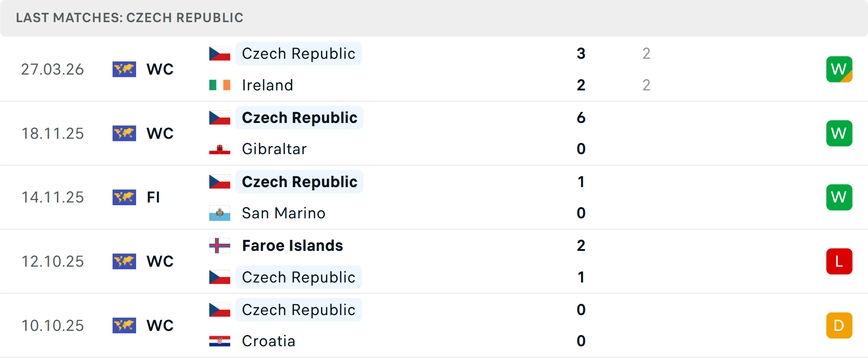Click the WC label of the 10.10.25 match
Image resolution: width=868 pixels, height=358 pixels.
pyautogui.click(x=160, y=325)
